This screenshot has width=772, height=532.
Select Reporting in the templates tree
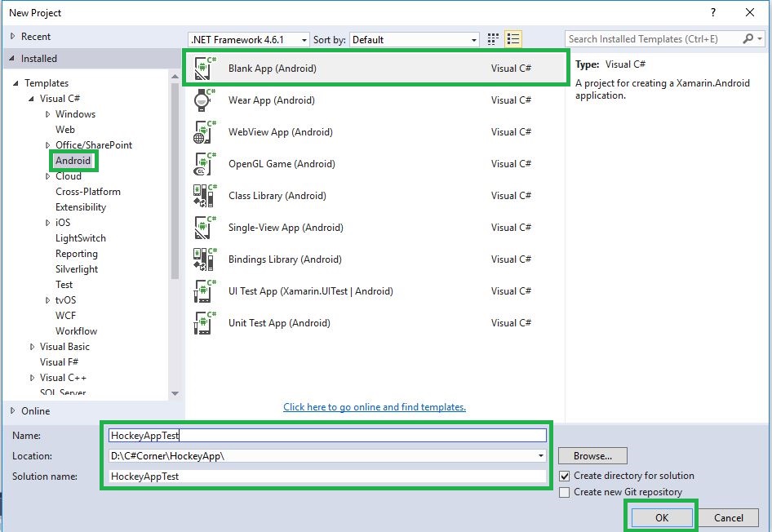click(x=77, y=254)
